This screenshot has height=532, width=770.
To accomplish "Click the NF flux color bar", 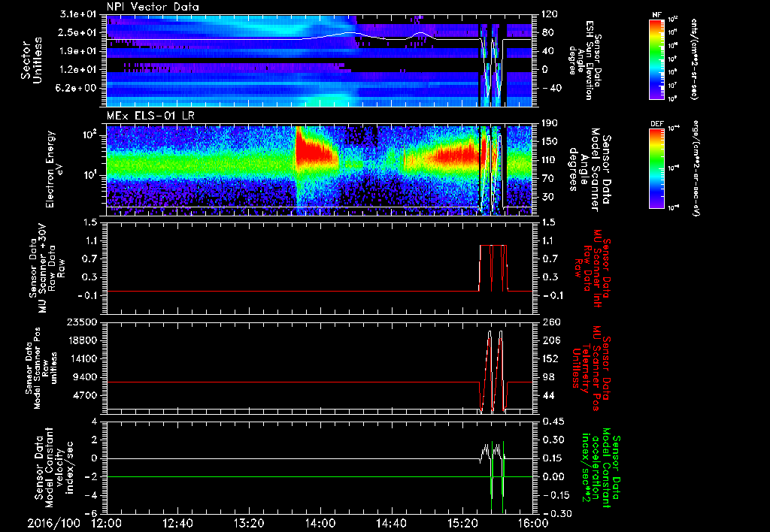I will pyautogui.click(x=656, y=59).
